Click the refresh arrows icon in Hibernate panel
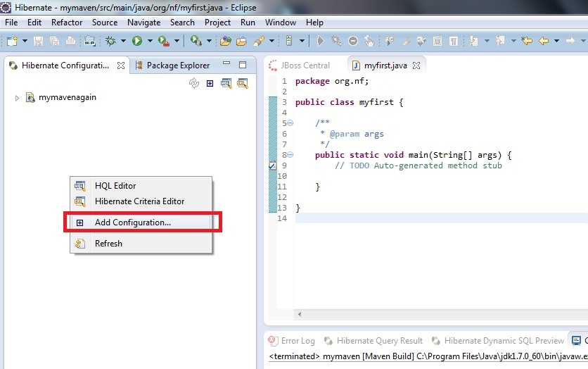The width and height of the screenshot is (588, 369). tap(194, 83)
